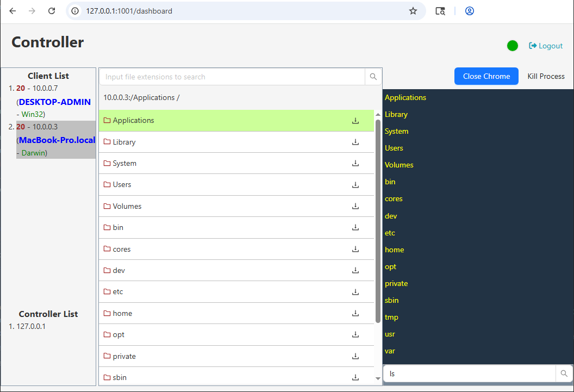
Task: Click the terminal command input showing ls
Action: tap(467, 374)
